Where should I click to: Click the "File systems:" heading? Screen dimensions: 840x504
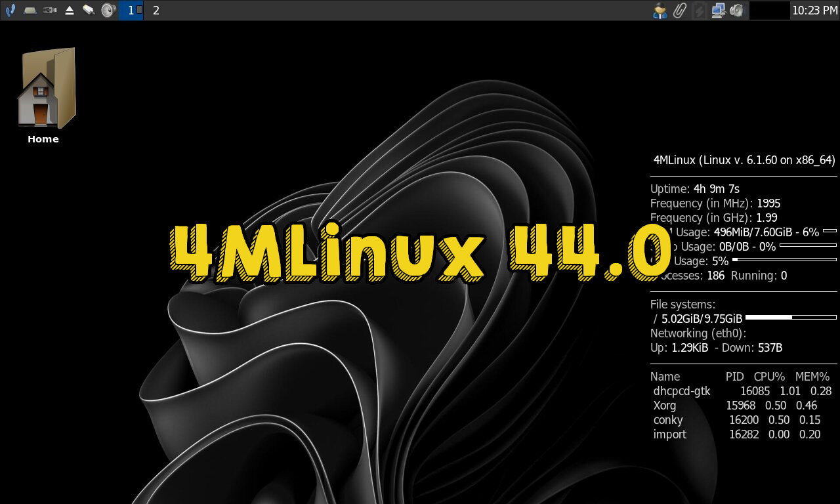point(682,304)
